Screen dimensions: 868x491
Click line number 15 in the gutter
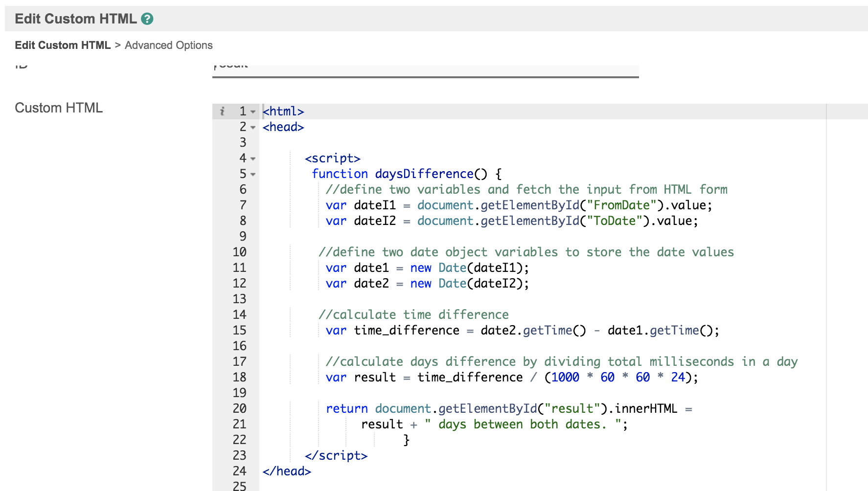(239, 331)
